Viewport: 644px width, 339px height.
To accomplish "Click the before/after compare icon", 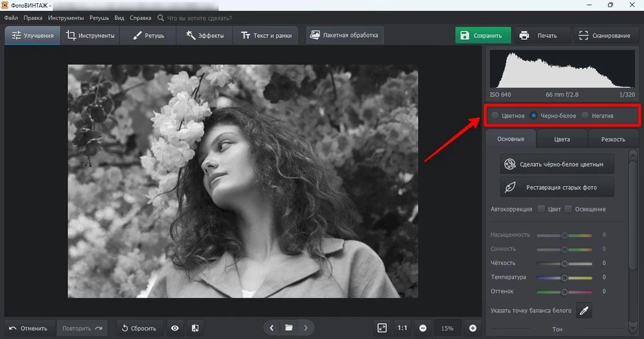I will (195, 328).
